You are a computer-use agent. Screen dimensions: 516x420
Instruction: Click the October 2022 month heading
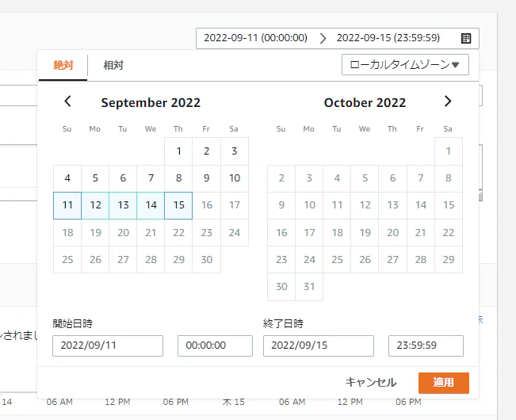click(365, 102)
